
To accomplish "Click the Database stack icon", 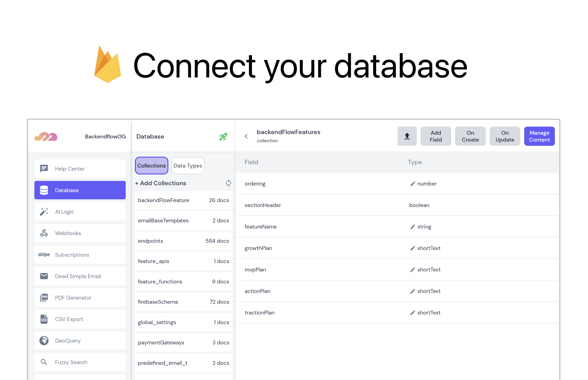I will [x=44, y=190].
